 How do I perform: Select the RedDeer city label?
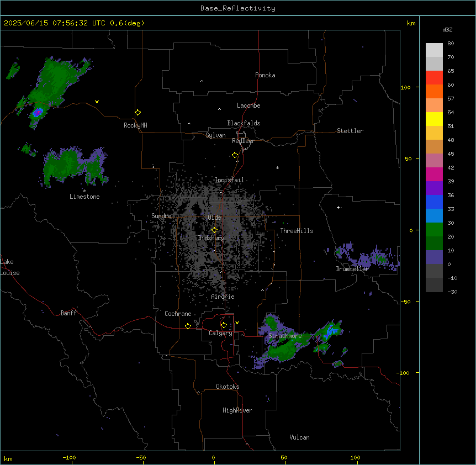tap(243, 141)
